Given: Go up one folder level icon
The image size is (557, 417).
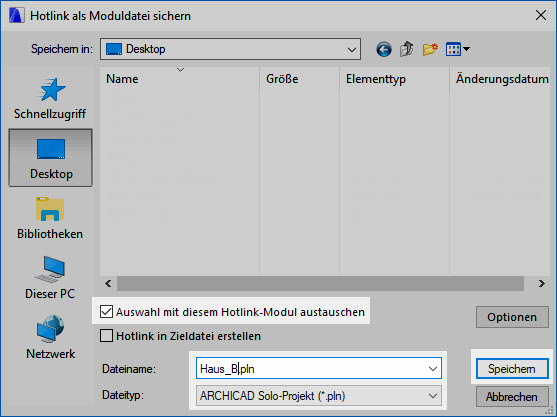Looking at the screenshot, I should (407, 49).
